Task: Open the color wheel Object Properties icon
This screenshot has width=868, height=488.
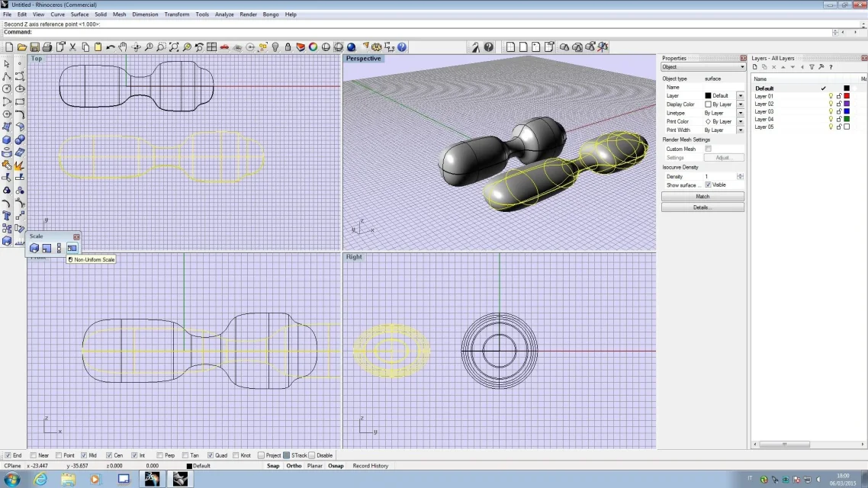Action: (x=313, y=47)
